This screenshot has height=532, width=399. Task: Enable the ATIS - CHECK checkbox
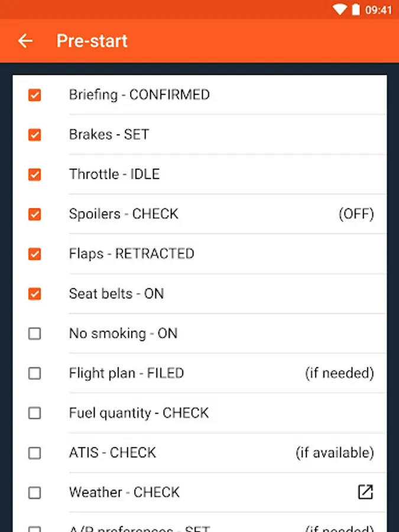(x=35, y=453)
